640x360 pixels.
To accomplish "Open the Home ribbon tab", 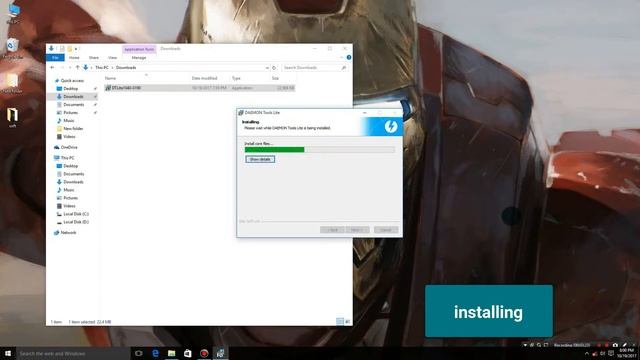I will point(74,58).
